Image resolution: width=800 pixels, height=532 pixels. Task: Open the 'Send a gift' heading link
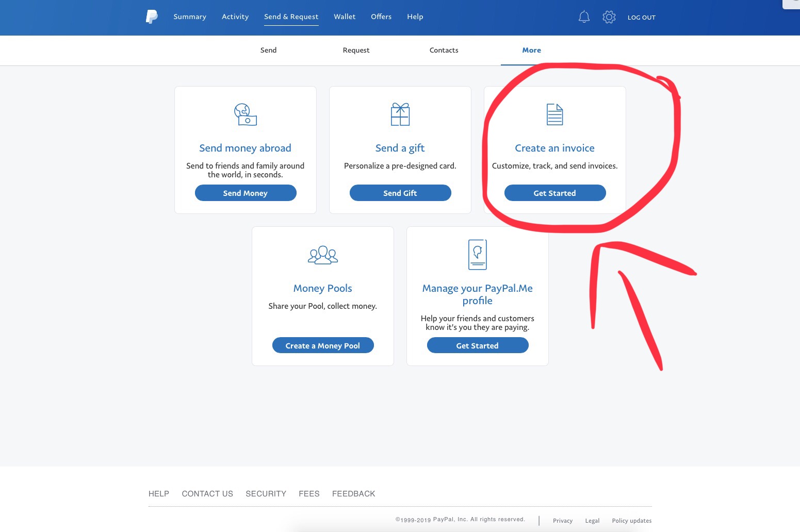pos(400,148)
